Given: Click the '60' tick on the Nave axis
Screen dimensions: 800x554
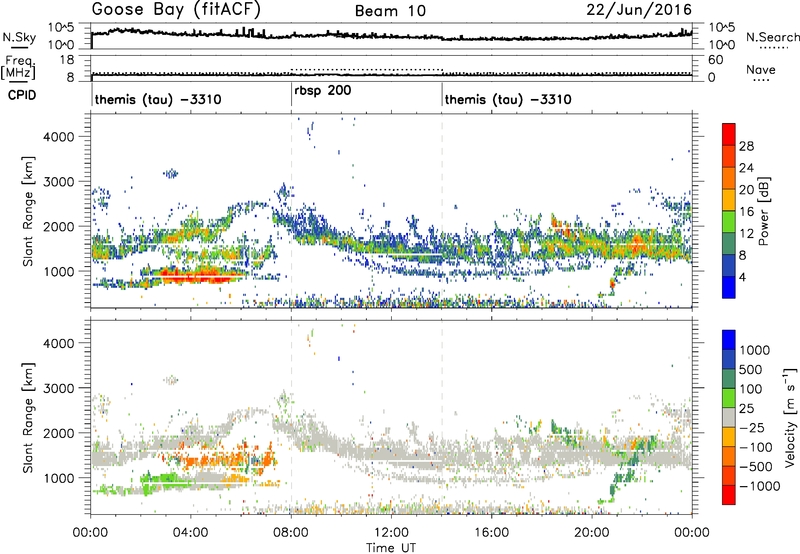Looking at the screenshot, I should coord(716,60).
